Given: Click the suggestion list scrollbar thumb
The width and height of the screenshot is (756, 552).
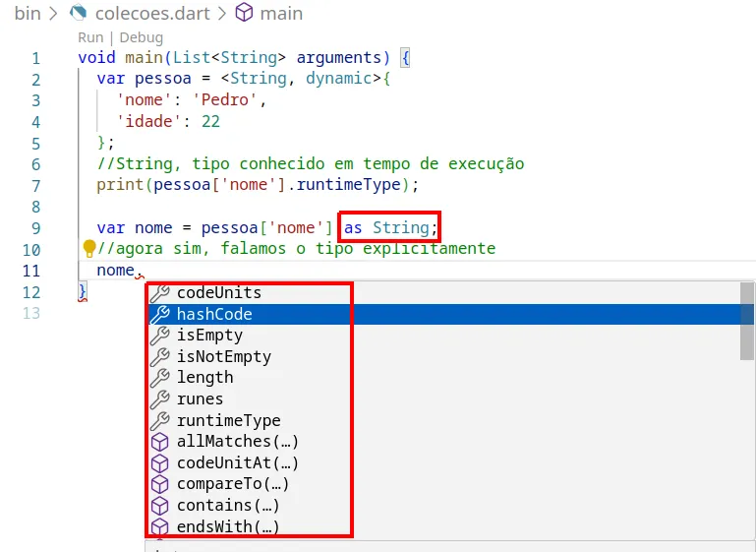Looking at the screenshot, I should tap(747, 321).
